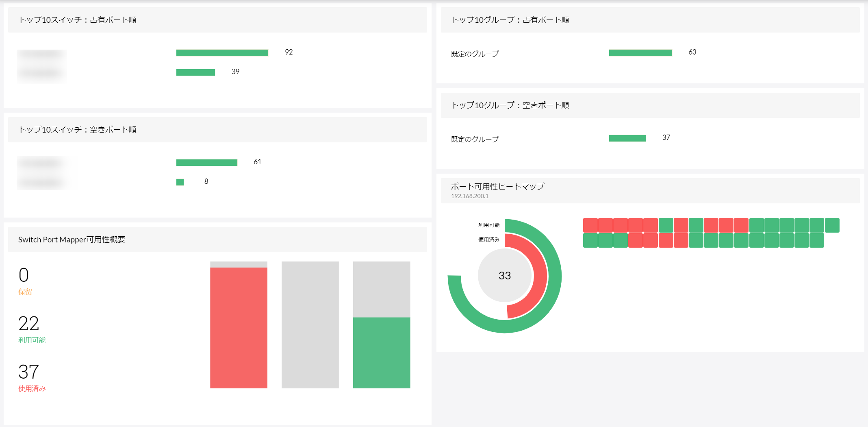Open 既定のグループ in the occupied ports group widget
The image size is (868, 427).
coord(475,54)
